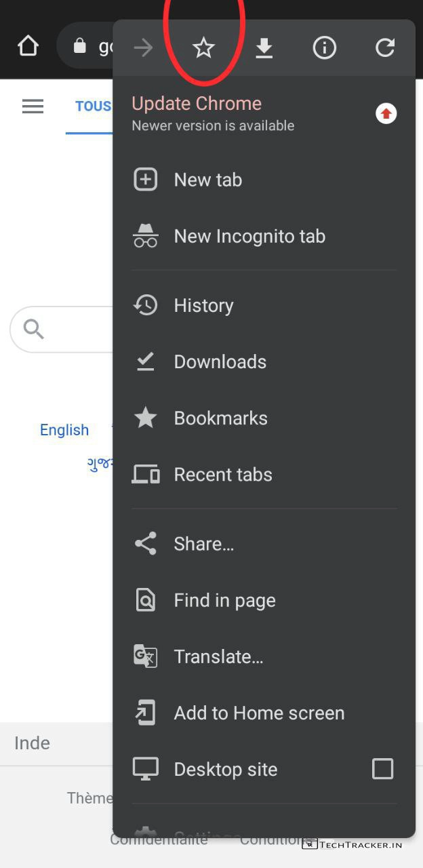This screenshot has width=423, height=868.
Task: Click the download page icon
Action: 264,47
